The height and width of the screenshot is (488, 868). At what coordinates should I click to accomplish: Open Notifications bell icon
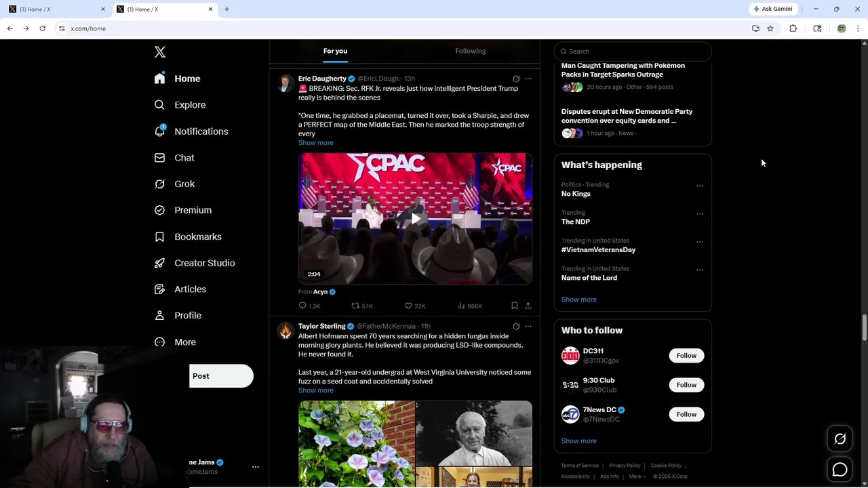coord(159,131)
